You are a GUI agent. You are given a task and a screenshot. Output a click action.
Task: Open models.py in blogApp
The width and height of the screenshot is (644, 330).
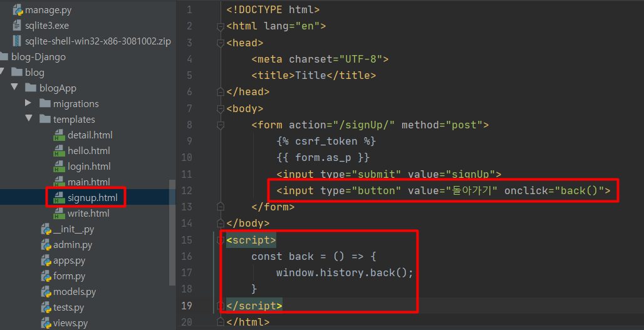[75, 292]
